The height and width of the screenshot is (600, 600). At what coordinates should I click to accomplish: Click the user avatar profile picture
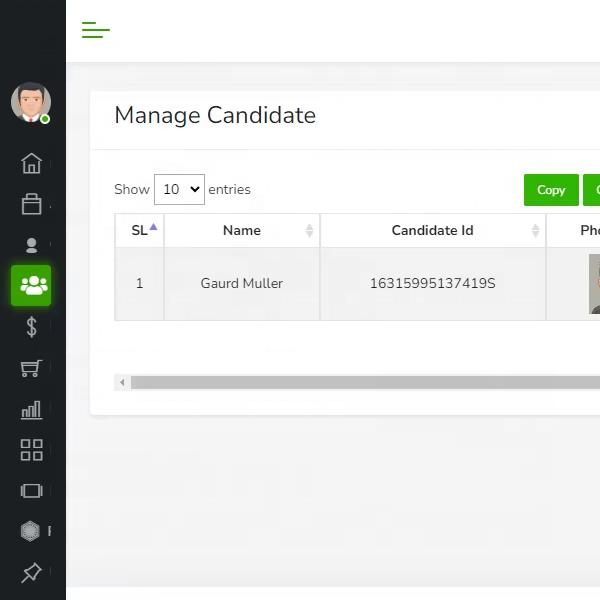click(x=31, y=102)
